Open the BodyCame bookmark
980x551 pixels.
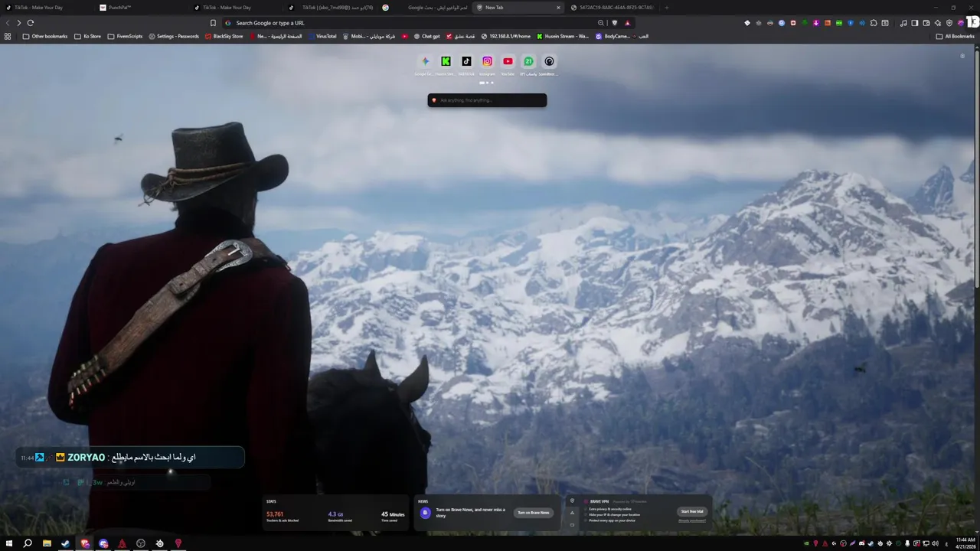coord(612,36)
